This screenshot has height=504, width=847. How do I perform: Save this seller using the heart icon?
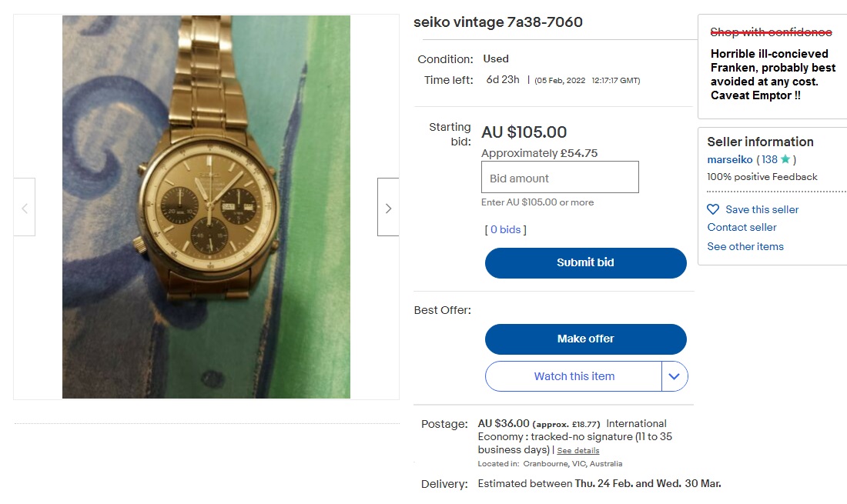point(712,209)
